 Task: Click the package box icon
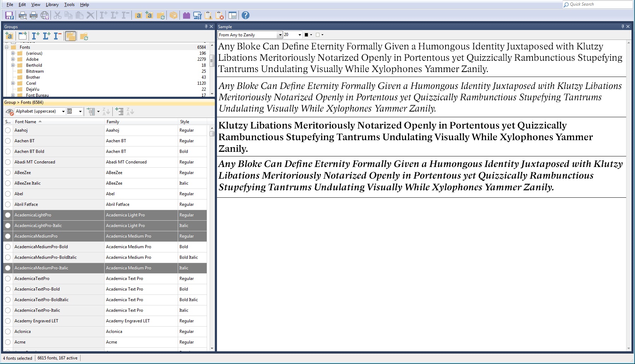[174, 15]
